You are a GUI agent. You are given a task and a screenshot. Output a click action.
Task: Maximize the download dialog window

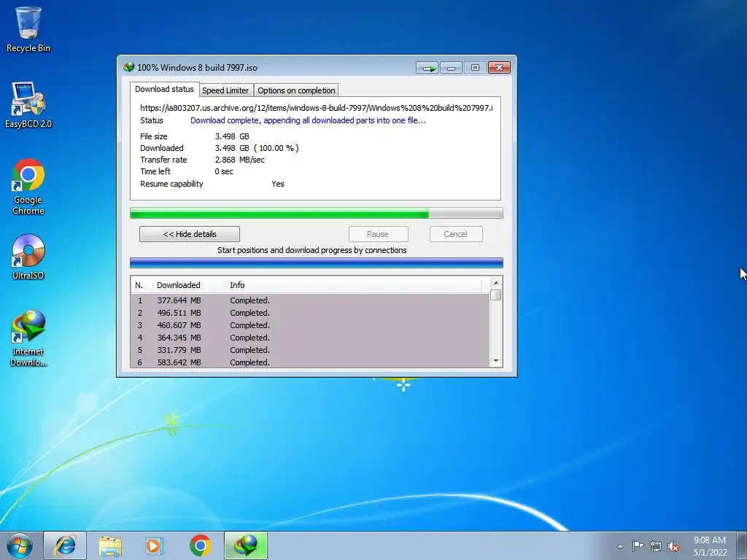[x=475, y=68]
